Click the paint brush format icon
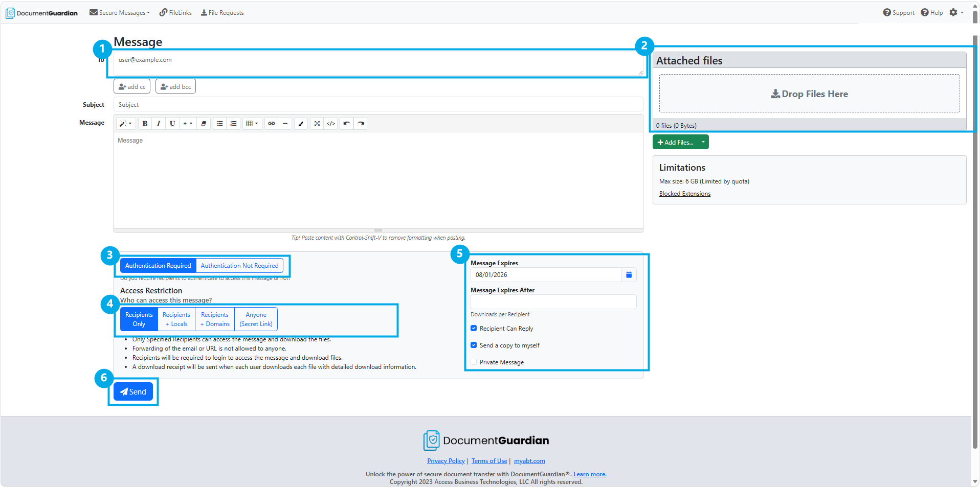Viewport: 980px width, 487px height. [x=301, y=123]
